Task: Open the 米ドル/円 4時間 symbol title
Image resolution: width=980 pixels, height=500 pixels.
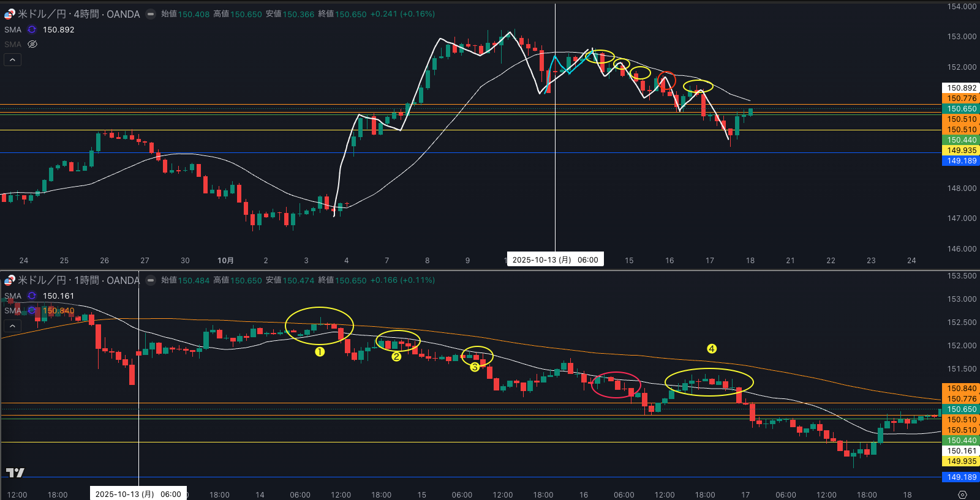Action: [x=78, y=14]
